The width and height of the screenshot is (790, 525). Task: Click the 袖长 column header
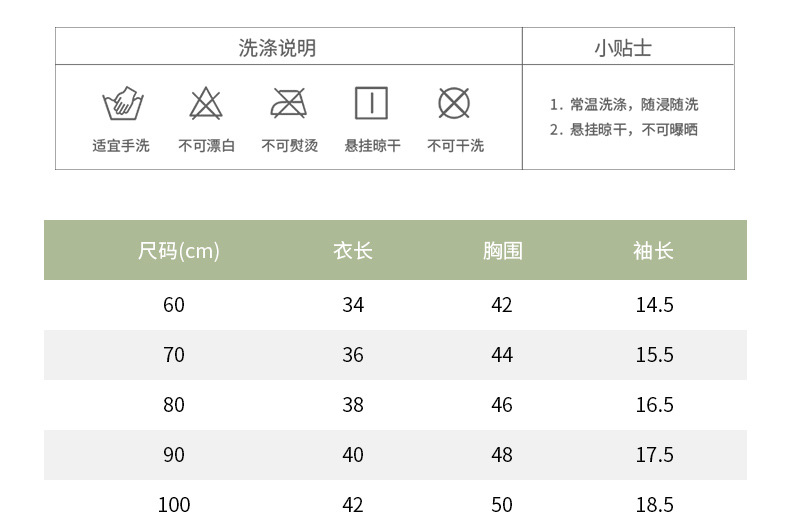[654, 251]
